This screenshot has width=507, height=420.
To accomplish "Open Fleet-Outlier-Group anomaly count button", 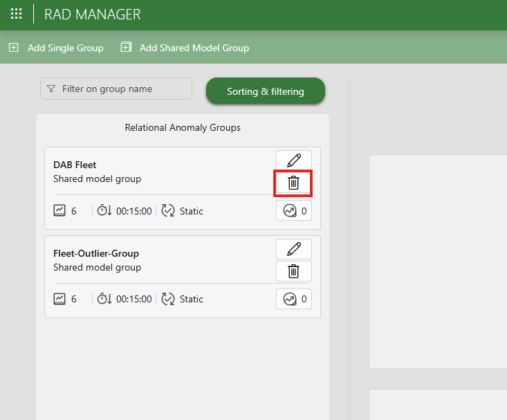I will (x=294, y=299).
